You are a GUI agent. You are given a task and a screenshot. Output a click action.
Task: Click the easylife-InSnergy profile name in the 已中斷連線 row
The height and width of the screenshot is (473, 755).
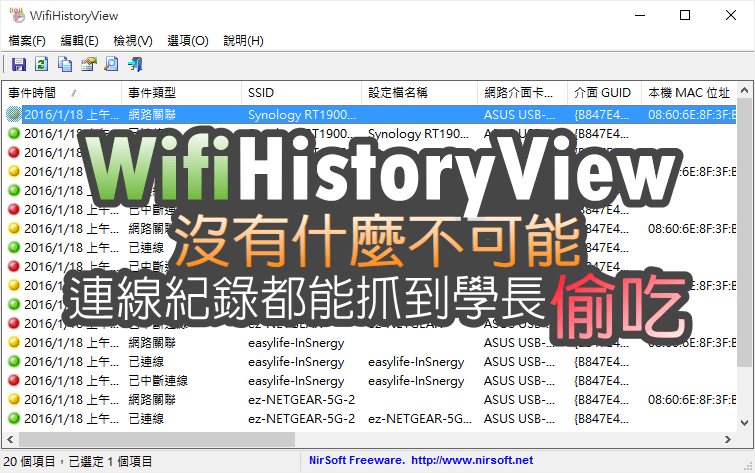pyautogui.click(x=416, y=381)
